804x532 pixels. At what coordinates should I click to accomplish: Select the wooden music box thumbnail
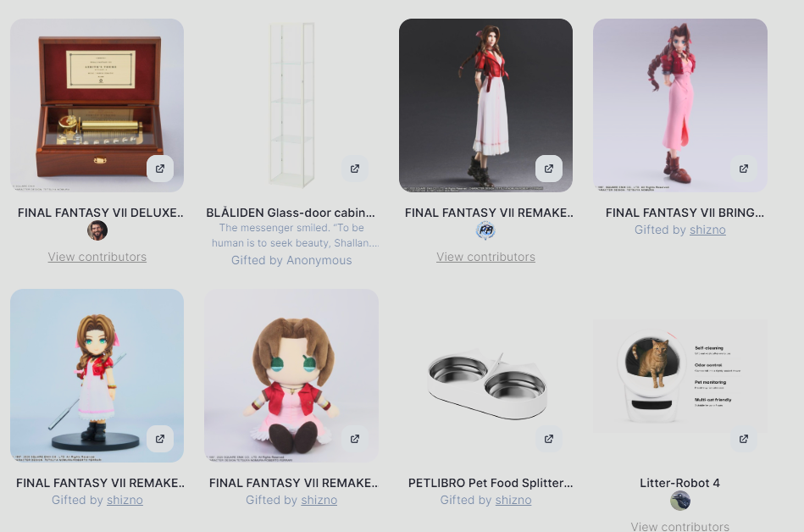point(97,106)
